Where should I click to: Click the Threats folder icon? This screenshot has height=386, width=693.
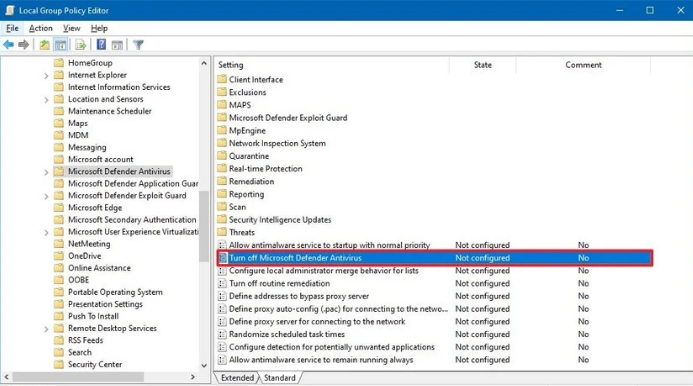[222, 232]
